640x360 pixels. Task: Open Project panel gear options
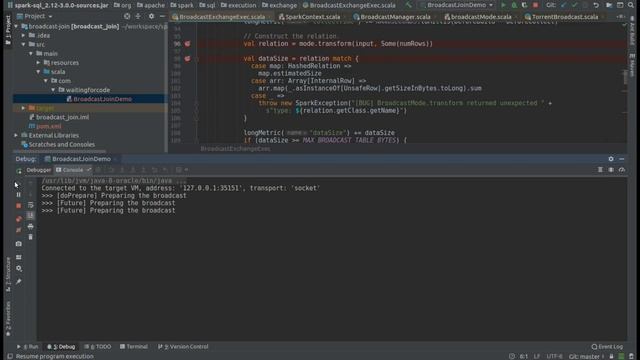151,16
